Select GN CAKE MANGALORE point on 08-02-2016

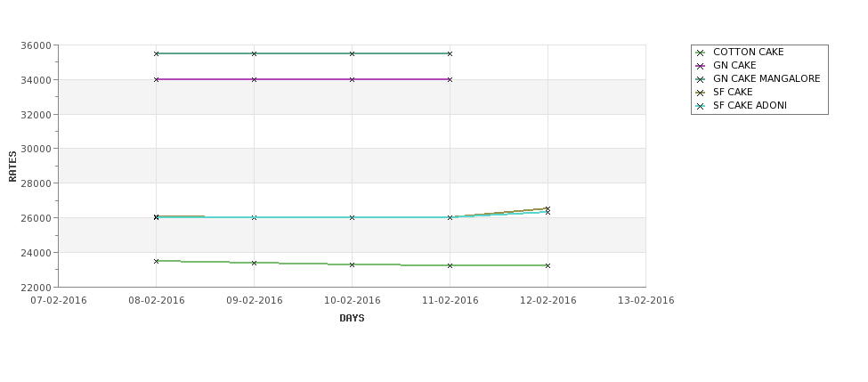(156, 53)
